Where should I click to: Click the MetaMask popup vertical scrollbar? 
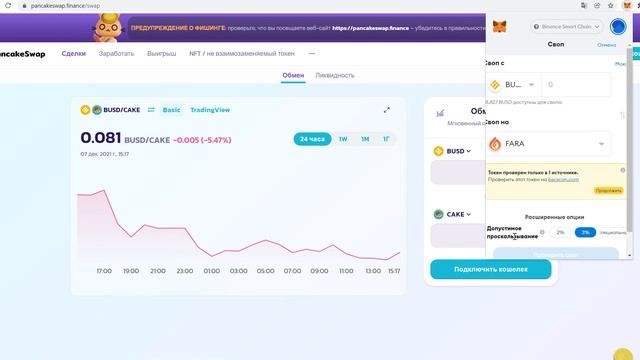pyautogui.click(x=629, y=139)
